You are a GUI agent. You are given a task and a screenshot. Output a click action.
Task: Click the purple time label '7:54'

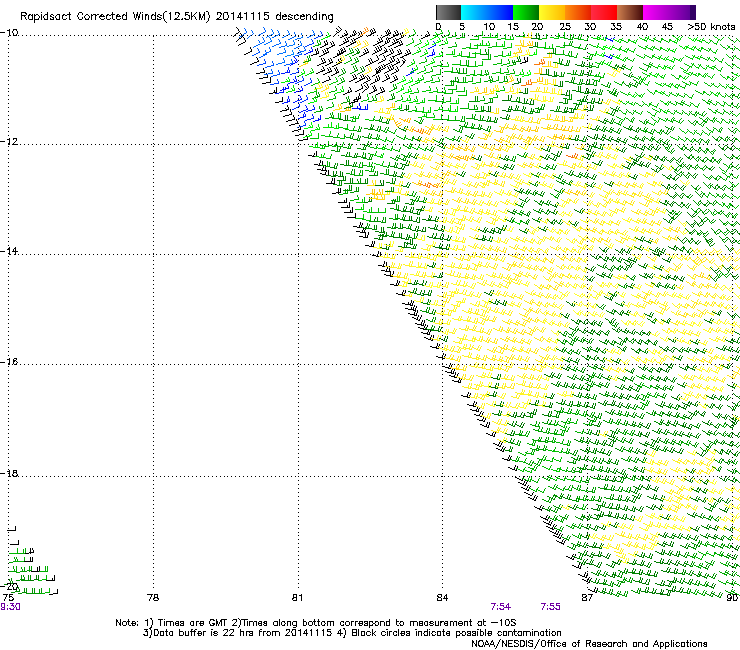click(x=501, y=607)
